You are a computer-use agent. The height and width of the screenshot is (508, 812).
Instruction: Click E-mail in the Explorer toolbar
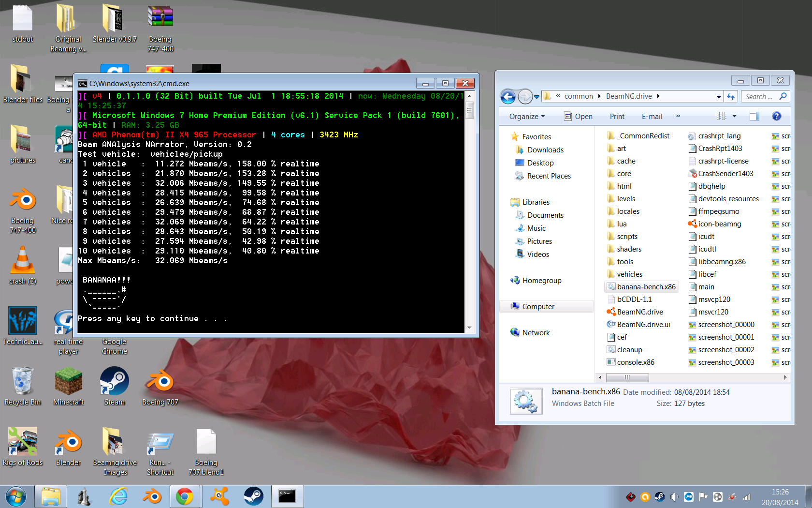point(652,117)
